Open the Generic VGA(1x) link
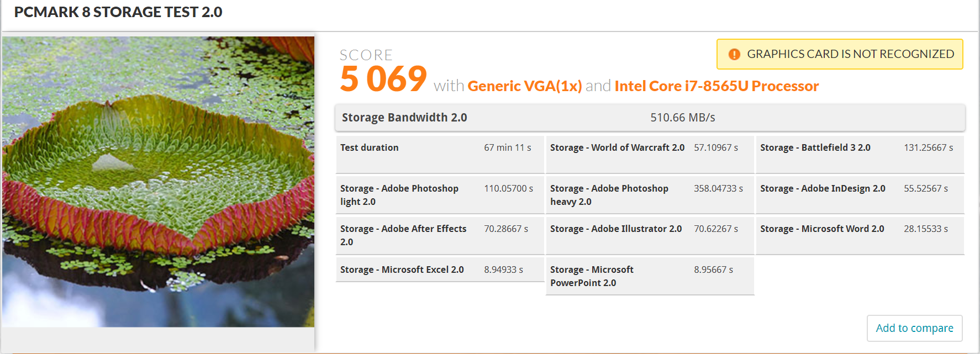980x354 pixels. point(524,86)
